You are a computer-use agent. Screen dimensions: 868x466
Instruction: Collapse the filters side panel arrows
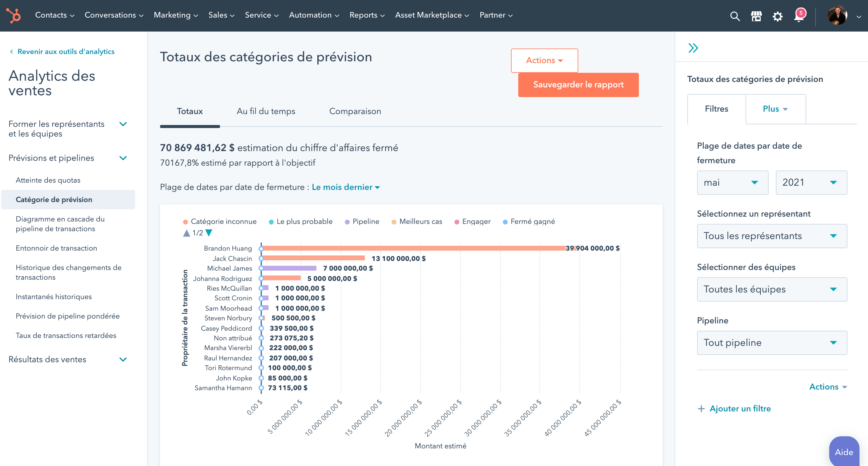tap(693, 48)
